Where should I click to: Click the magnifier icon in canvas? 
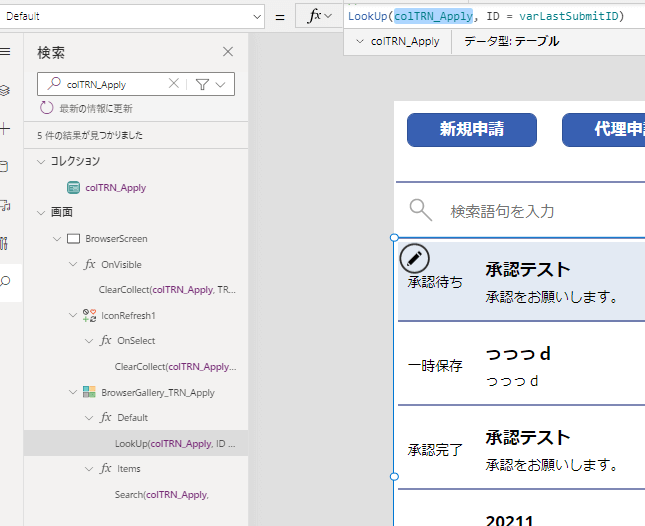tap(420, 210)
